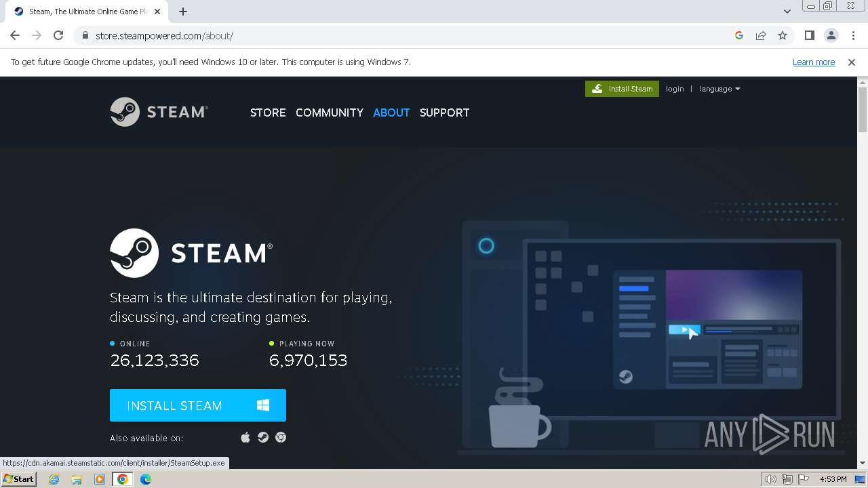This screenshot has width=868, height=488.
Task: Click the ONLINE label
Action: [135, 344]
